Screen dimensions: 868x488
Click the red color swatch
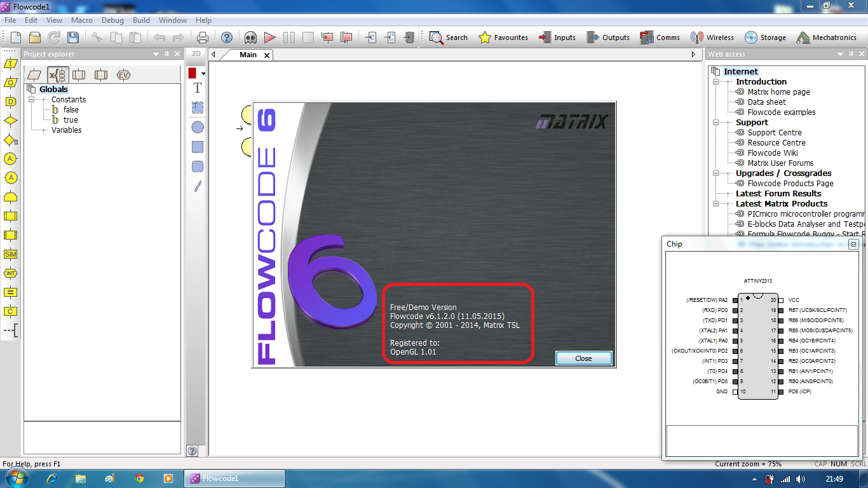click(x=193, y=73)
